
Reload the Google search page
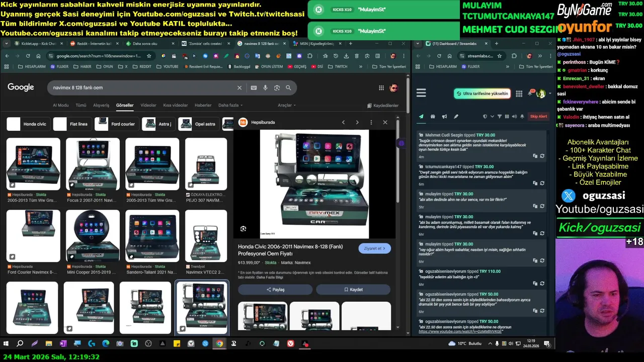click(x=28, y=56)
